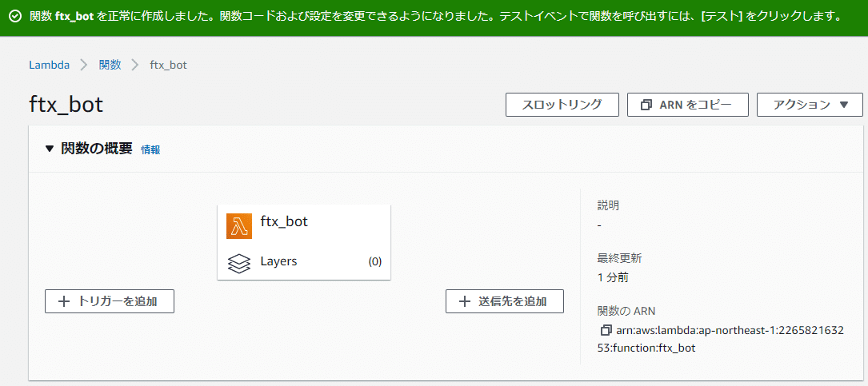Click the ftx_bot page heading
868x386 pixels.
coord(66,105)
